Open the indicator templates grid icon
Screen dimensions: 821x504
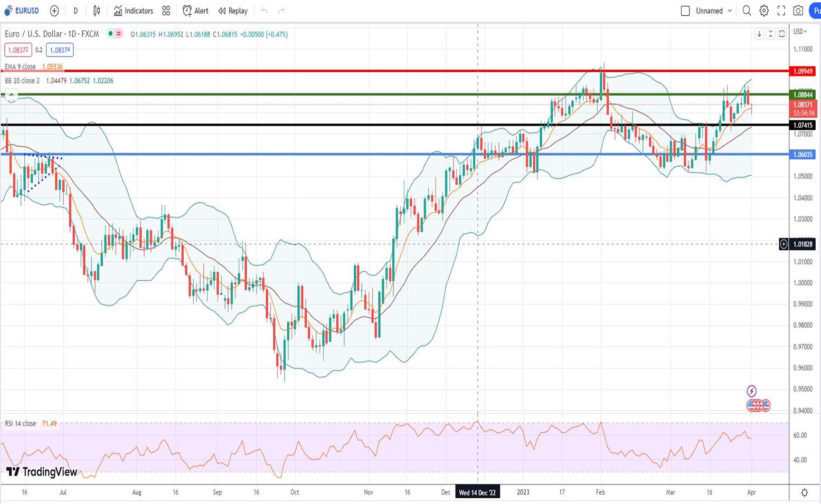click(166, 11)
